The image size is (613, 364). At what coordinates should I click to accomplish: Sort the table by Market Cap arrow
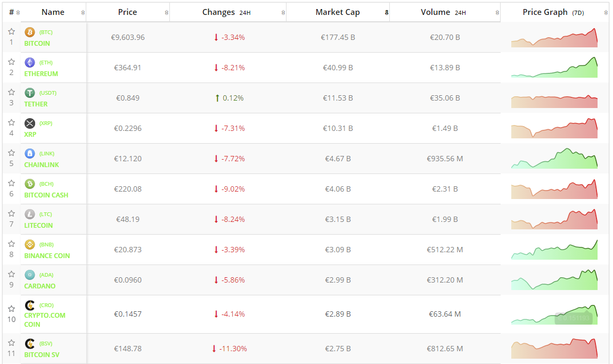[387, 12]
